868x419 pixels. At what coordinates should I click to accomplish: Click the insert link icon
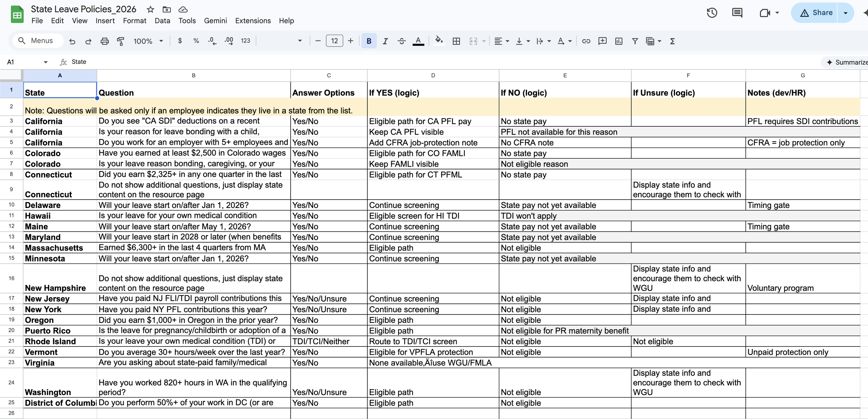click(x=586, y=41)
